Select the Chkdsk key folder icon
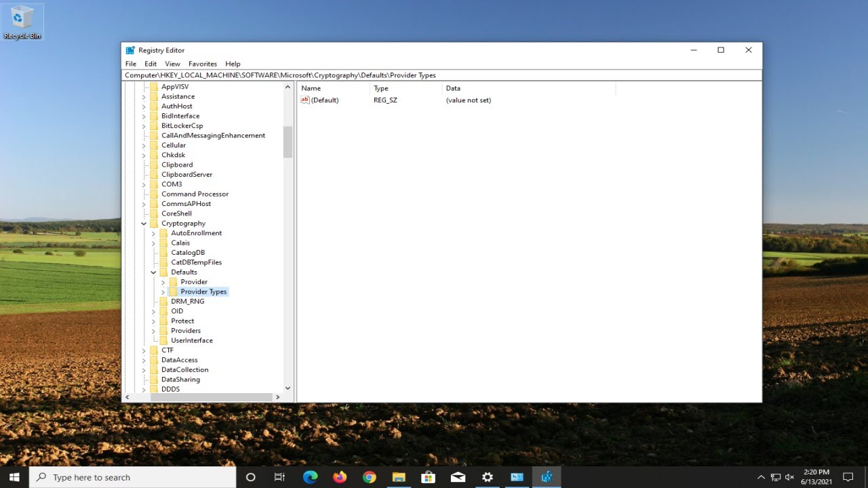Screen dimensions: 868x488 click(x=154, y=155)
